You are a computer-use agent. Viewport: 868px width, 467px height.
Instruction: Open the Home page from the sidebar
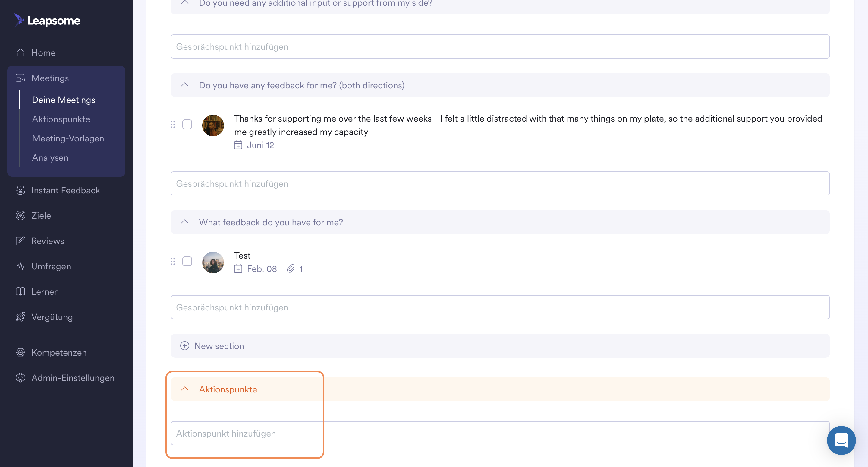43,52
